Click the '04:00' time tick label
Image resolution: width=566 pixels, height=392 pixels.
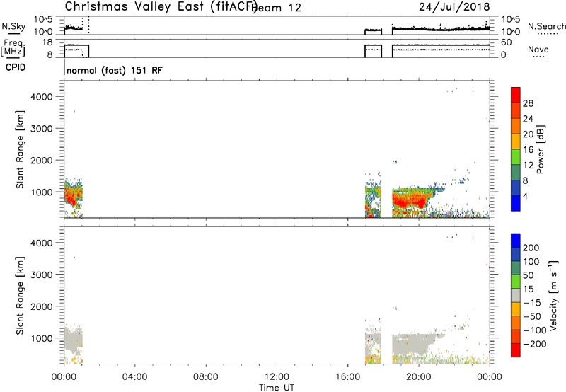click(134, 377)
